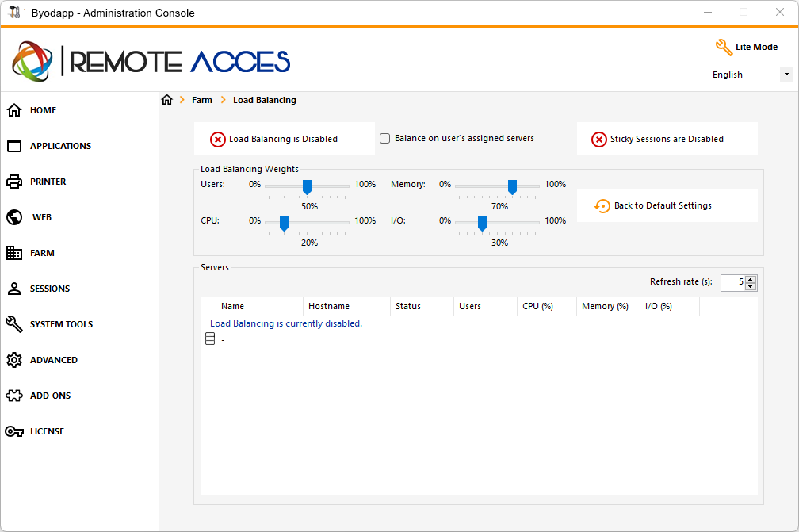Select the FARM section label
The height and width of the screenshot is (532, 799).
(42, 253)
